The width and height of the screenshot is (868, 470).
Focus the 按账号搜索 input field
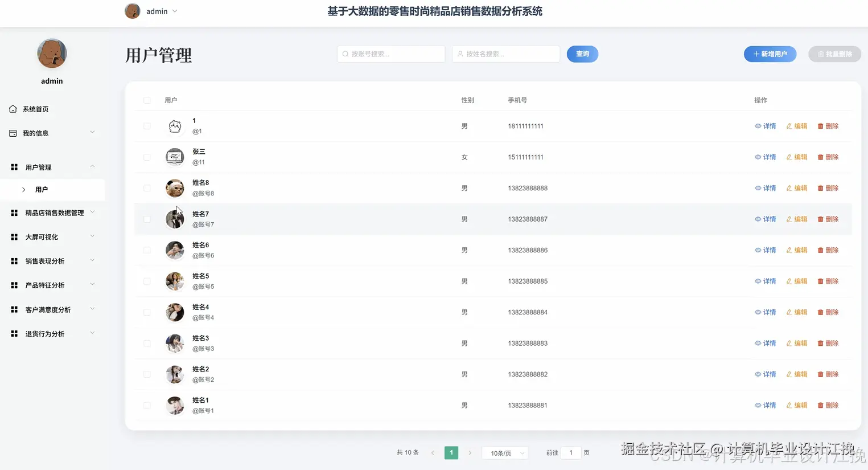391,54
